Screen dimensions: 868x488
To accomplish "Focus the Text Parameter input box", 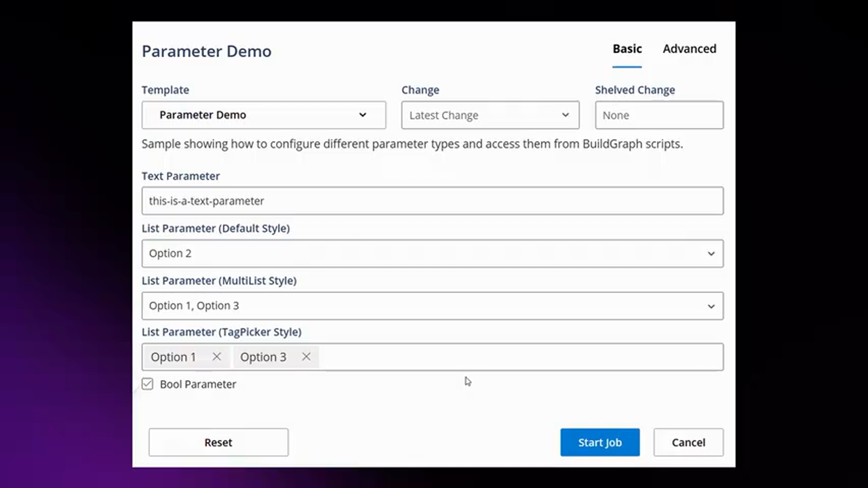I will pyautogui.click(x=432, y=201).
